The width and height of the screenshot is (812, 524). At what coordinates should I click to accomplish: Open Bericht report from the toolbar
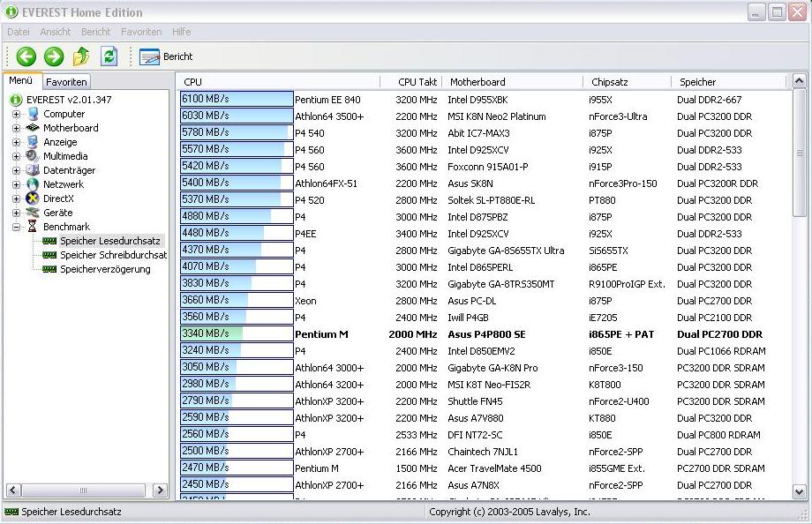[x=166, y=56]
